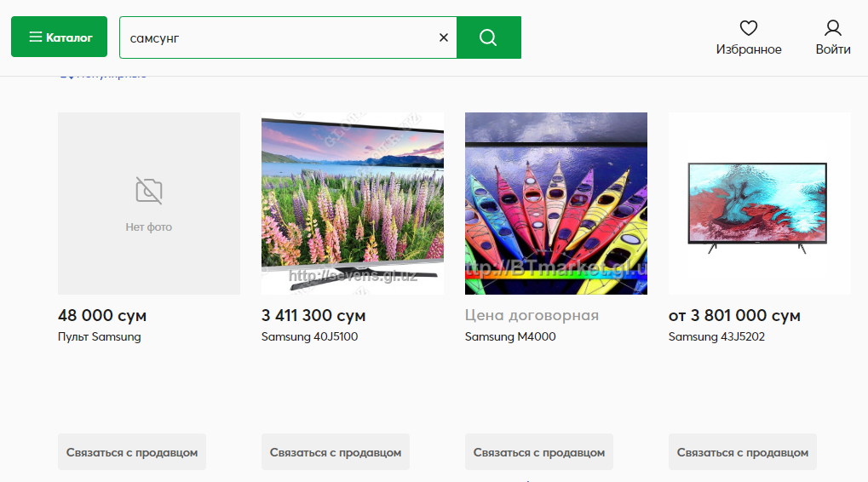Click the Войти user icon
Image resolution: width=868 pixels, height=482 pixels.
tap(832, 27)
